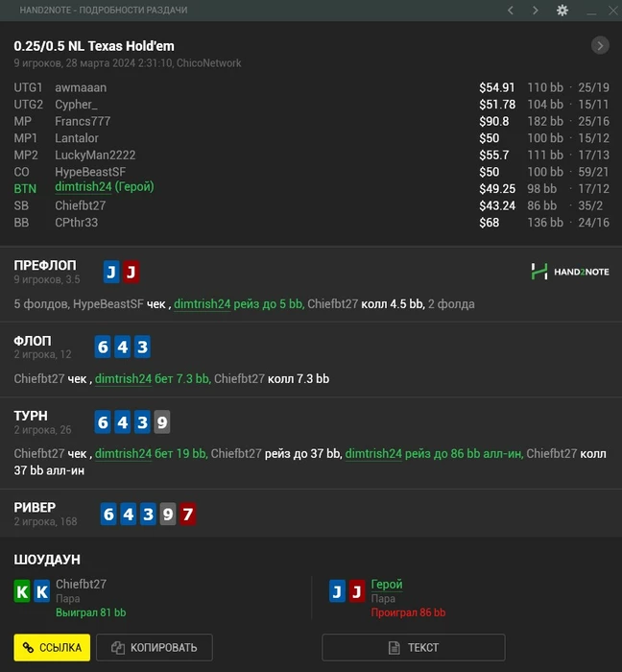The height and width of the screenshot is (672, 622).
Task: Click the 4 card on the flop
Action: tap(123, 347)
